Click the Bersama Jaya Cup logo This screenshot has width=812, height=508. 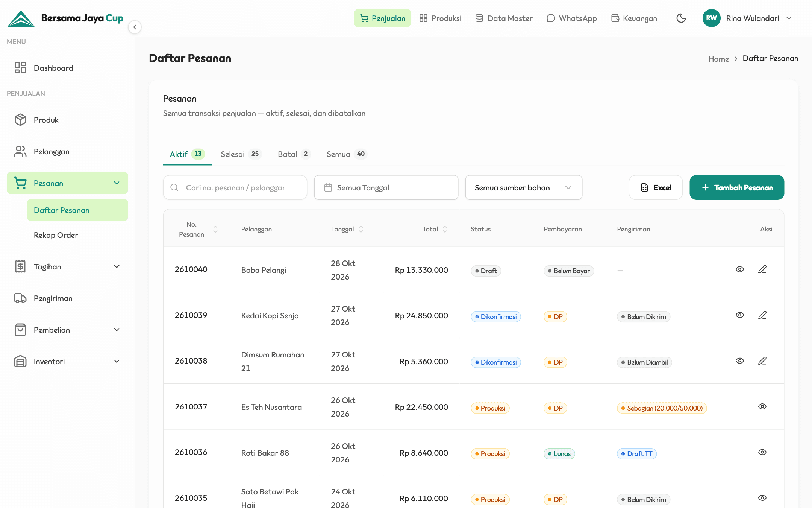65,18
